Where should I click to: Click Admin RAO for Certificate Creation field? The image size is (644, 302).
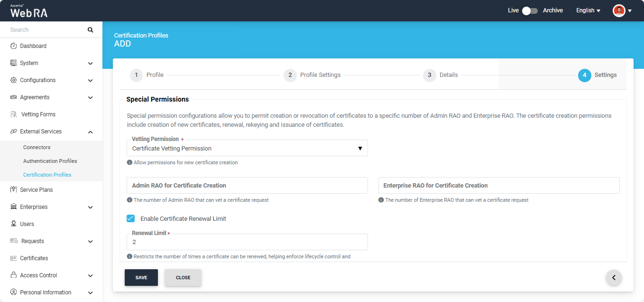click(x=247, y=186)
